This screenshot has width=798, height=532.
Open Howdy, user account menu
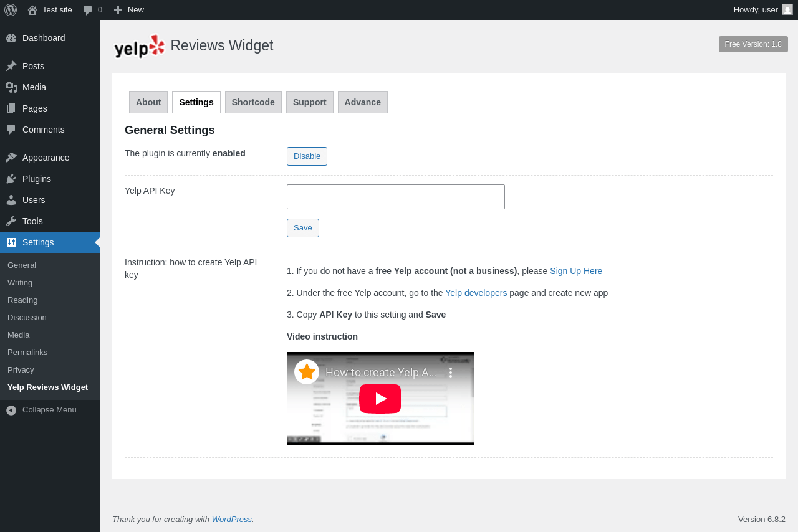pyautogui.click(x=762, y=9)
